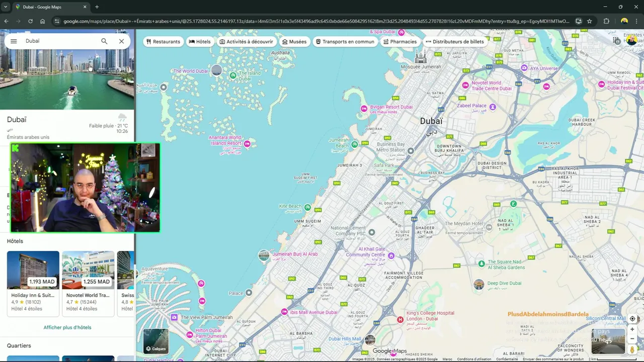Select the Transports en commun chip
644x362 pixels.
tap(345, 42)
